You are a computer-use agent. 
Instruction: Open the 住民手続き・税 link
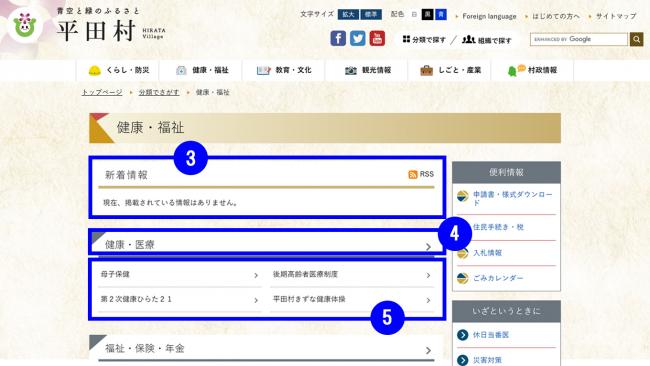coord(498,227)
